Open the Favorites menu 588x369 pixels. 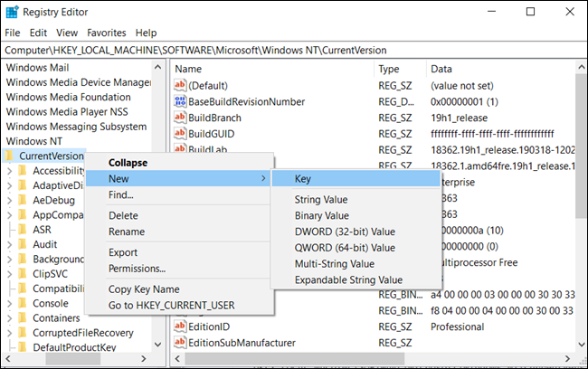[x=107, y=33]
